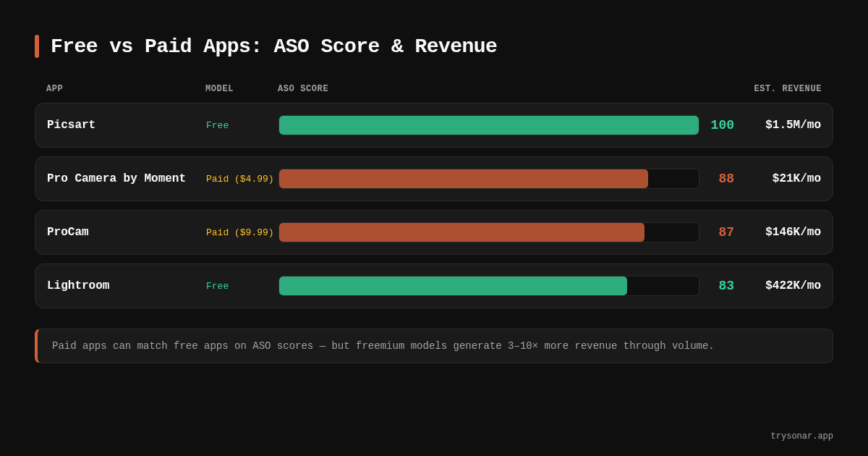The height and width of the screenshot is (456, 868).
Task: Click the MODEL column header
Action: click(219, 89)
